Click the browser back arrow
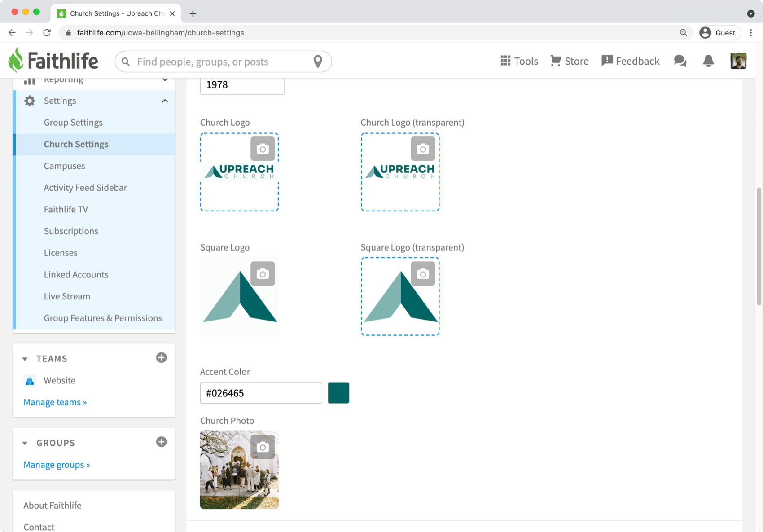 12,33
